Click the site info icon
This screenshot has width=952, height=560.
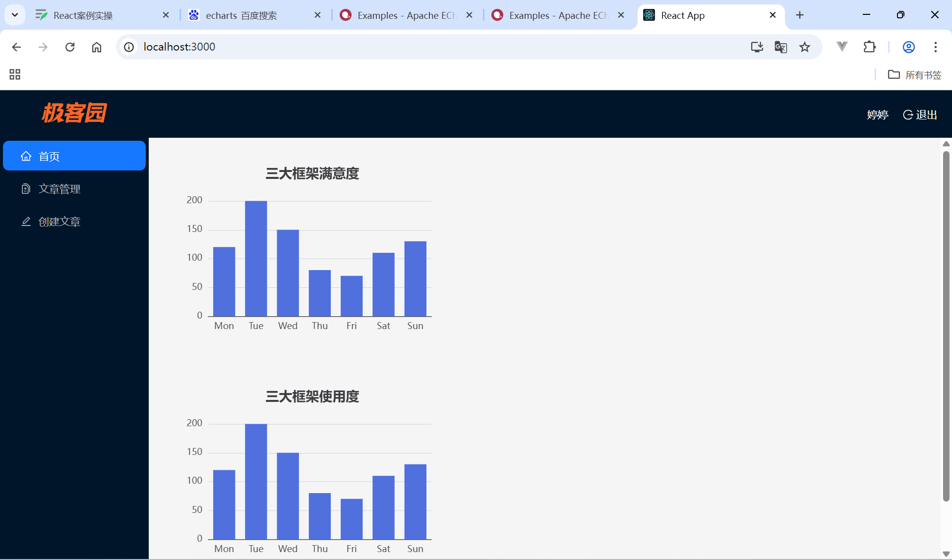coord(129,47)
